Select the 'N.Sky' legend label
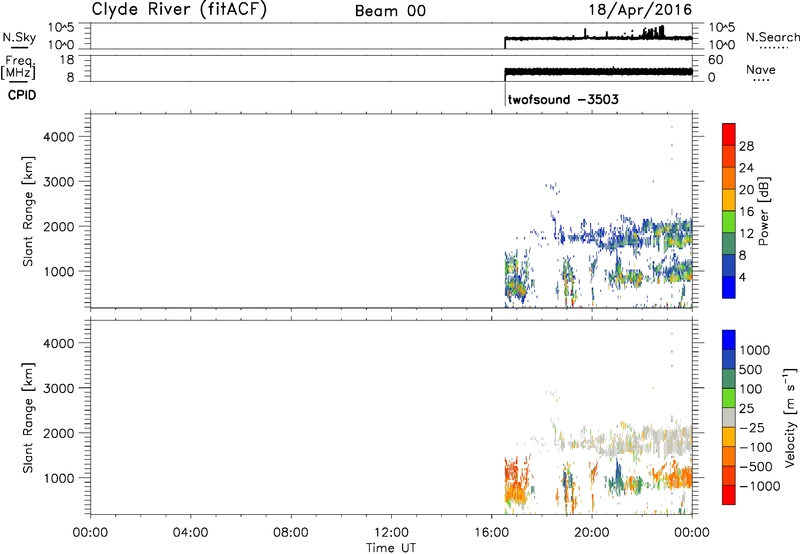The image size is (800, 554). (19, 37)
